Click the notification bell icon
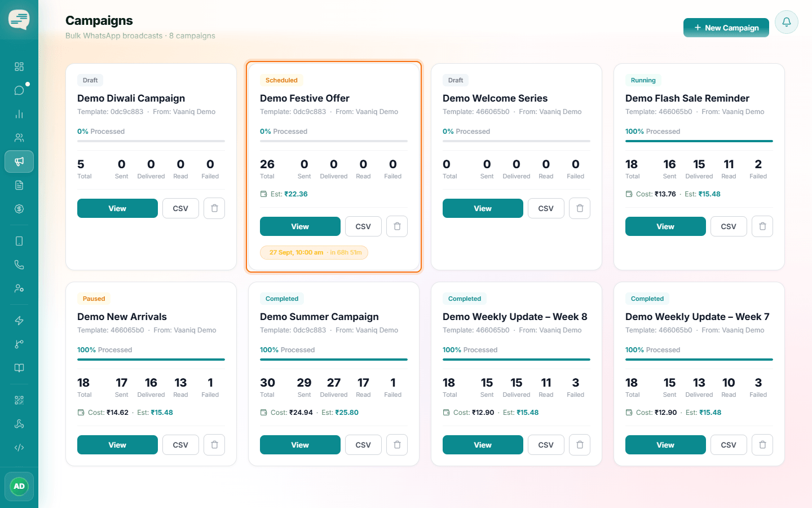 coord(787,22)
